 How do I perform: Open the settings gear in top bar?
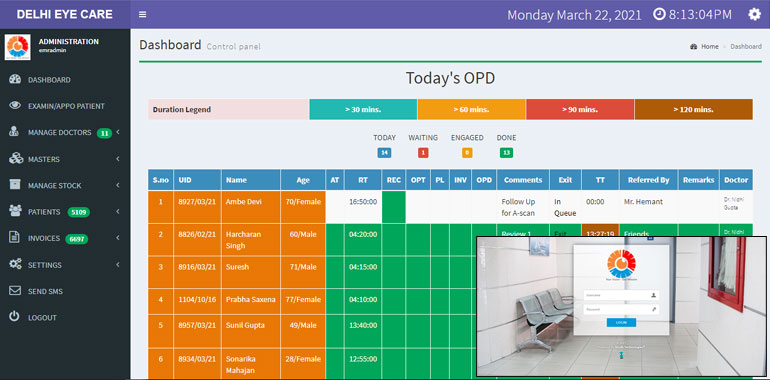[x=754, y=14]
